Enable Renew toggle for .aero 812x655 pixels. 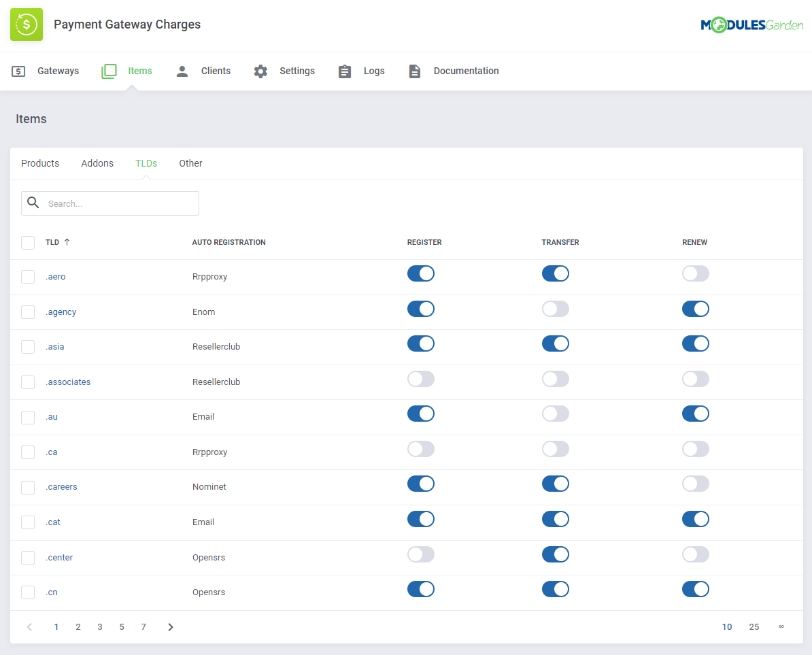(x=696, y=273)
